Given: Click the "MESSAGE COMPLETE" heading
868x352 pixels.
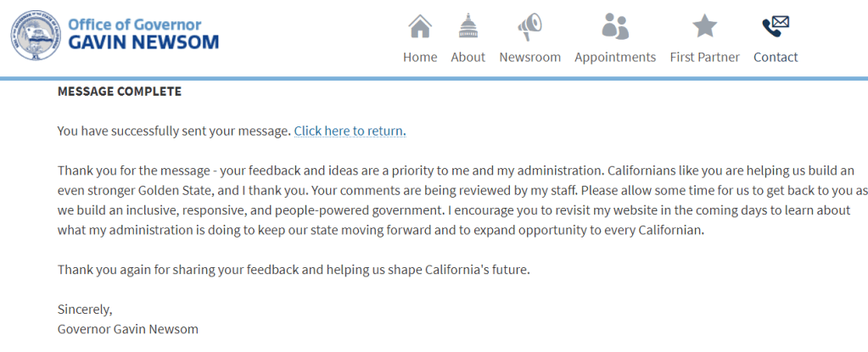Looking at the screenshot, I should [x=119, y=92].
